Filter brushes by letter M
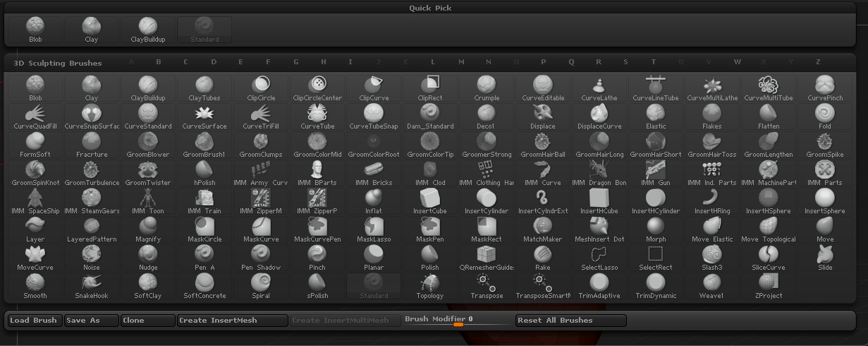This screenshot has height=346, width=868. (x=461, y=63)
